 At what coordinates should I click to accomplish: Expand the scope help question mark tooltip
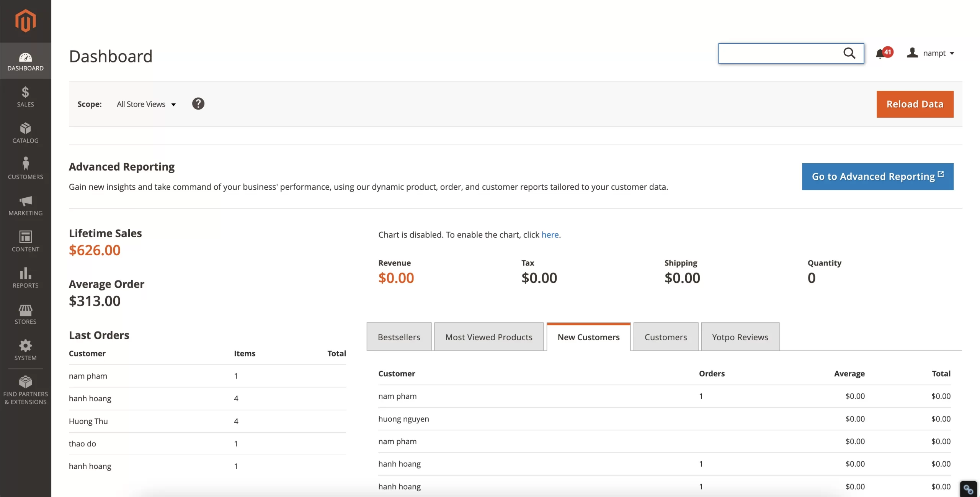[x=198, y=103]
